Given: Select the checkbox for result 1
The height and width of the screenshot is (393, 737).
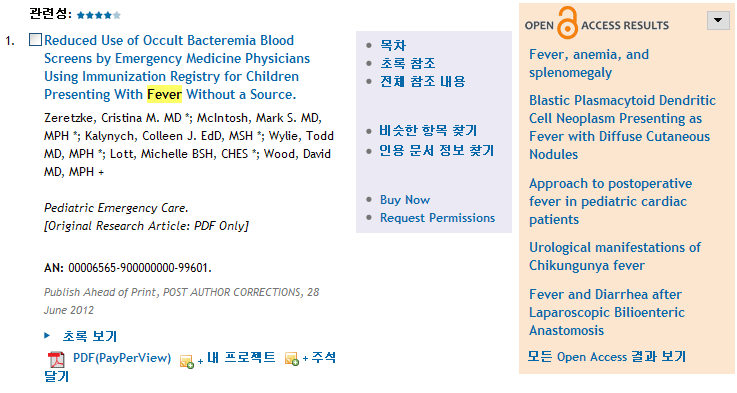Looking at the screenshot, I should point(35,39).
